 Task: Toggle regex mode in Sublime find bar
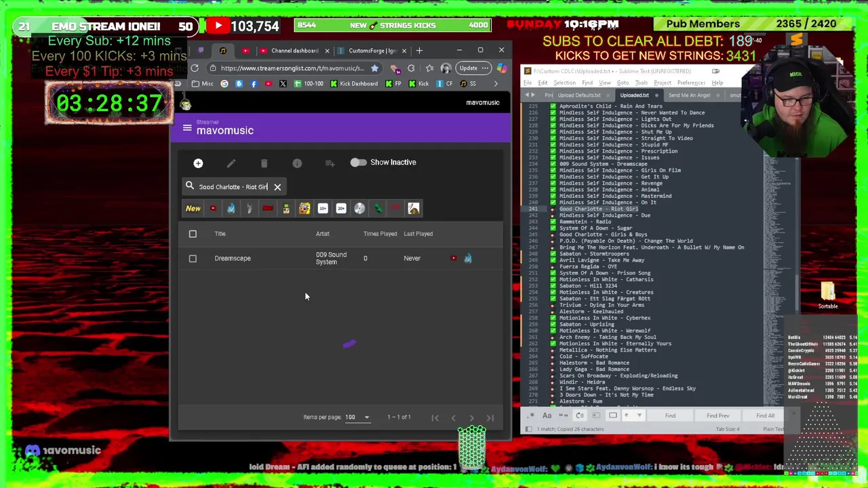click(x=531, y=415)
